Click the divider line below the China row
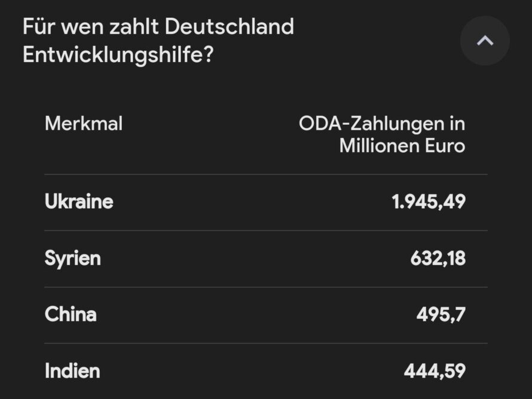This screenshot has height=399, width=532. (265, 343)
